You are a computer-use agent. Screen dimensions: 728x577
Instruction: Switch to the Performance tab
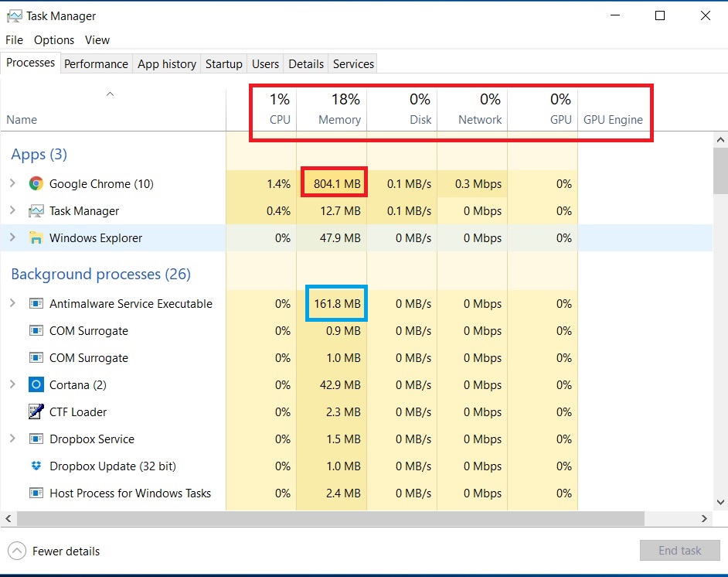(96, 64)
